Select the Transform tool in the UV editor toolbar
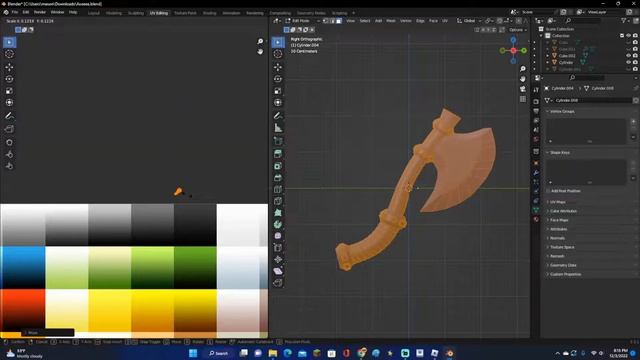This screenshot has width=640, height=360. pyautogui.click(x=9, y=103)
